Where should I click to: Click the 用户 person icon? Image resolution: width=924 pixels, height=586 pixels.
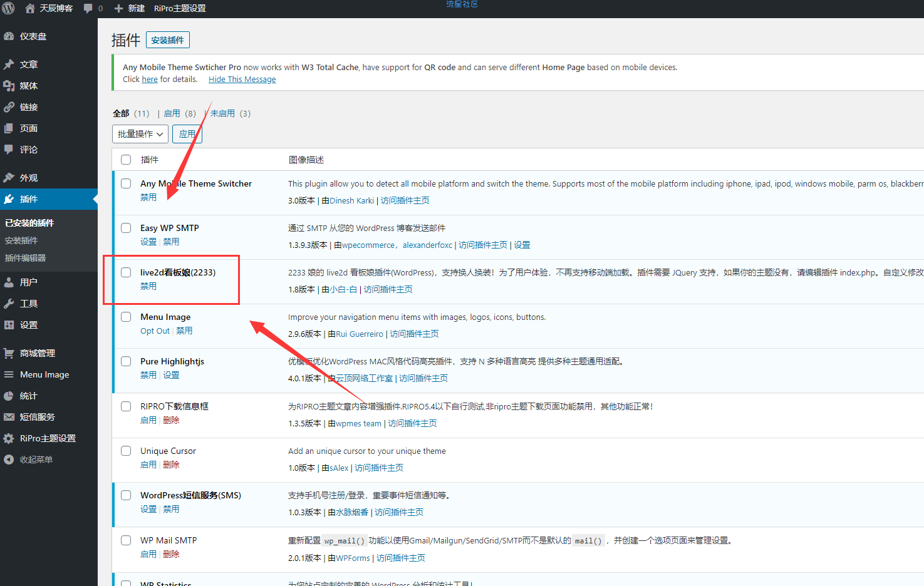coord(9,282)
